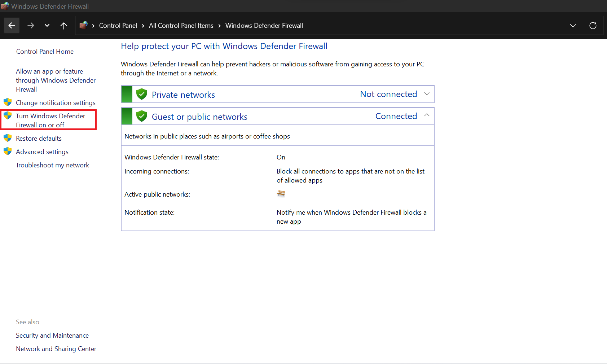The height and width of the screenshot is (364, 607).
Task: Click the Control Panel icon in address bar
Action: click(84, 25)
